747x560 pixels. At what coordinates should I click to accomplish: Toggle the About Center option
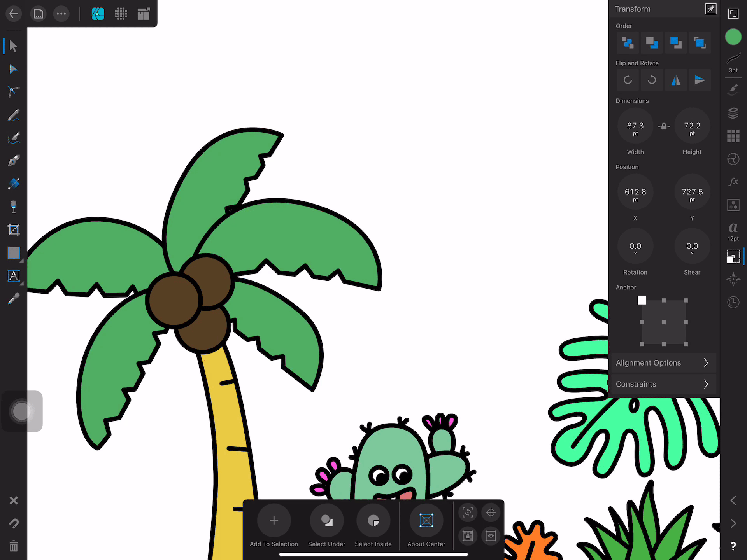(x=426, y=521)
